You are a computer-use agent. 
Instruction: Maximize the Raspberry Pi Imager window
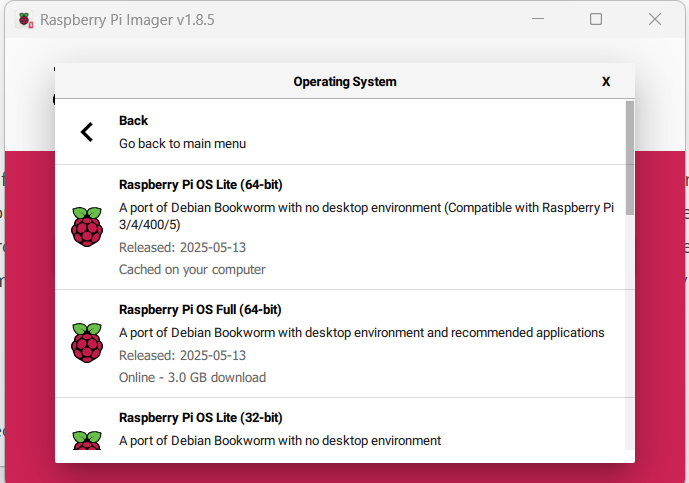click(x=596, y=19)
